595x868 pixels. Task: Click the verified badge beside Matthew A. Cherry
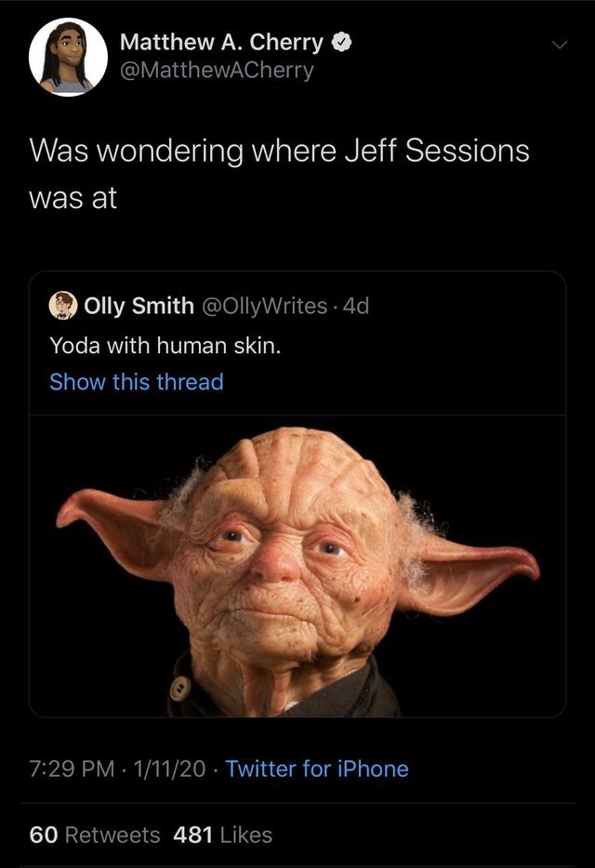342,42
